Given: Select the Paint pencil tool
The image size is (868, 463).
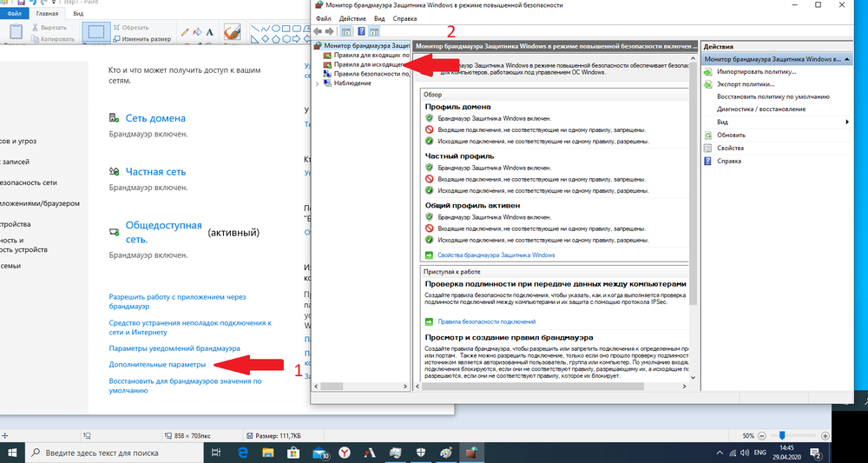Looking at the screenshot, I should (x=185, y=32).
